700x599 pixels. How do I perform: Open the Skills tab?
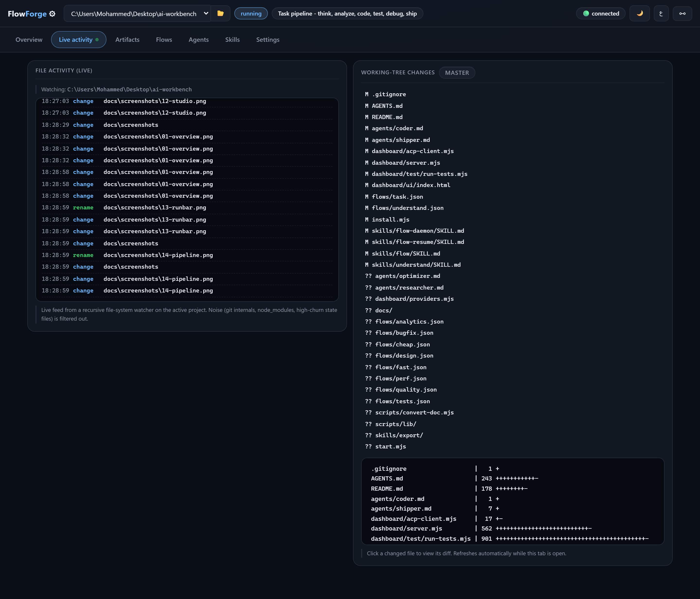232,40
